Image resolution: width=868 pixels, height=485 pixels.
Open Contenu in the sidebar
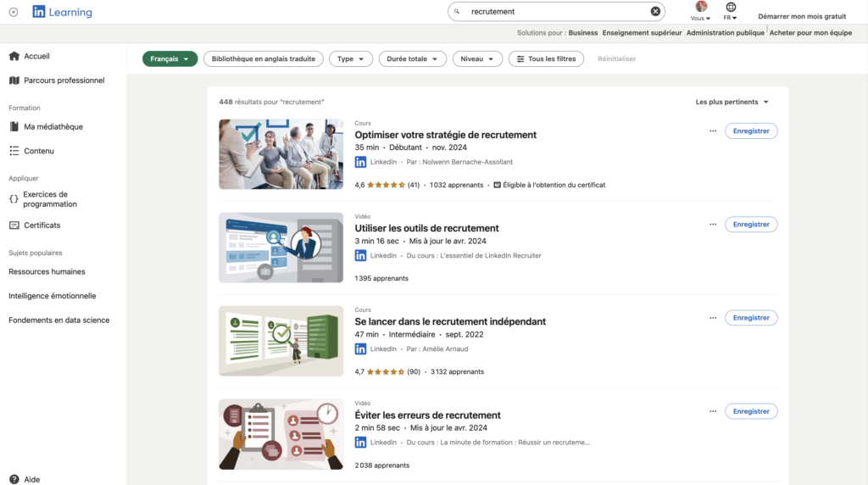[39, 151]
